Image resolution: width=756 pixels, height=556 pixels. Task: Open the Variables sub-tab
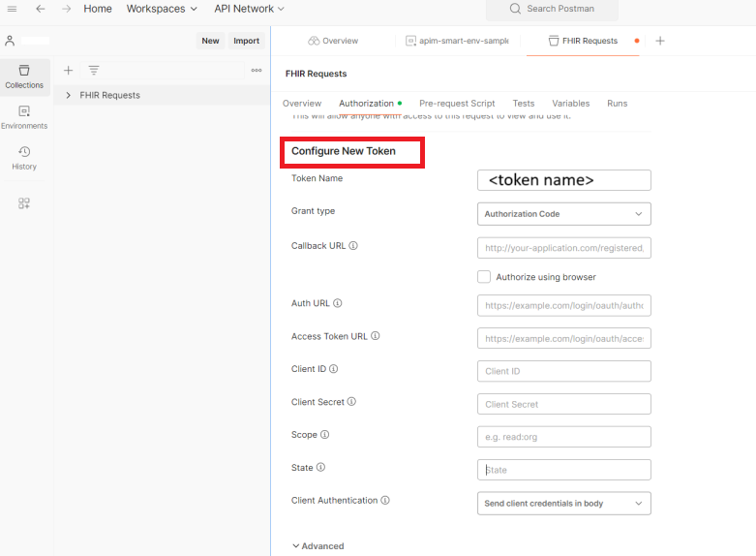point(571,104)
